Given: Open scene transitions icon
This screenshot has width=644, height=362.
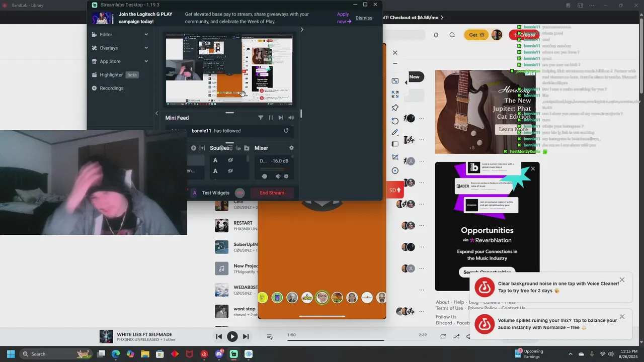Looking at the screenshot, I should point(202,148).
